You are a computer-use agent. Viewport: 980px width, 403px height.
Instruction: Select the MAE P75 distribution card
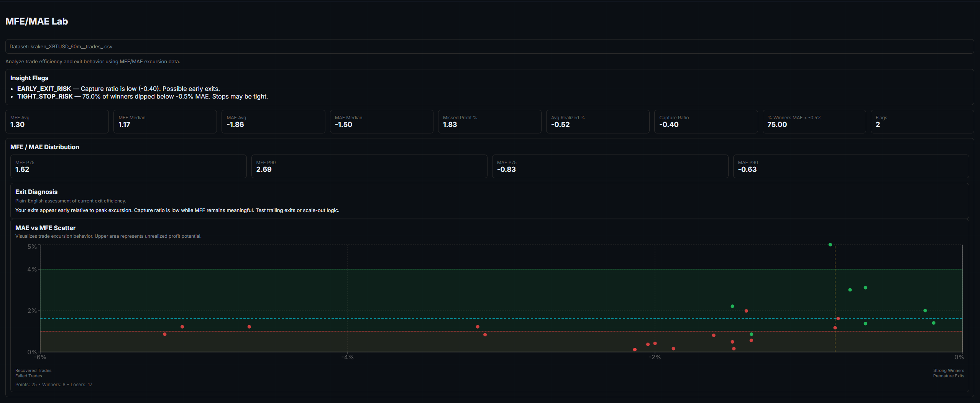(x=610, y=166)
